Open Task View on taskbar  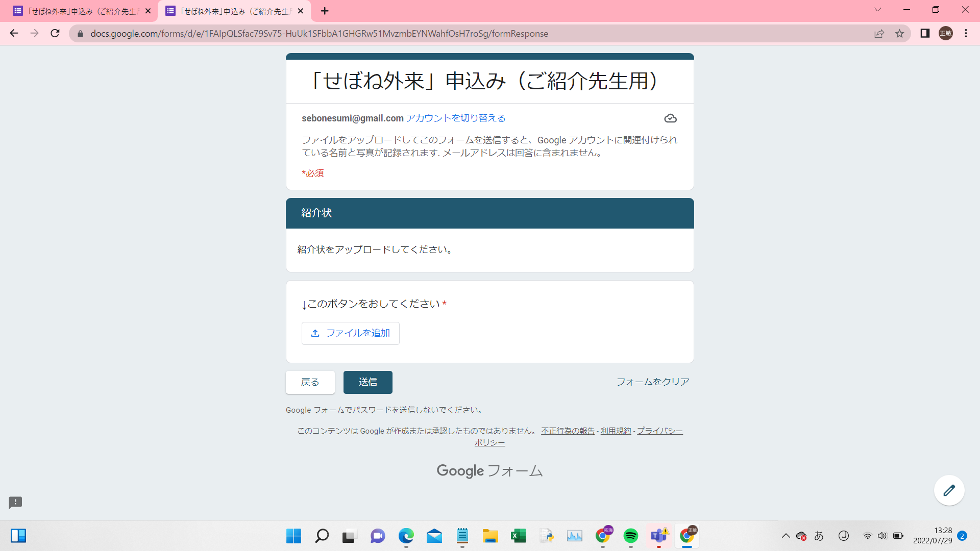pos(350,536)
